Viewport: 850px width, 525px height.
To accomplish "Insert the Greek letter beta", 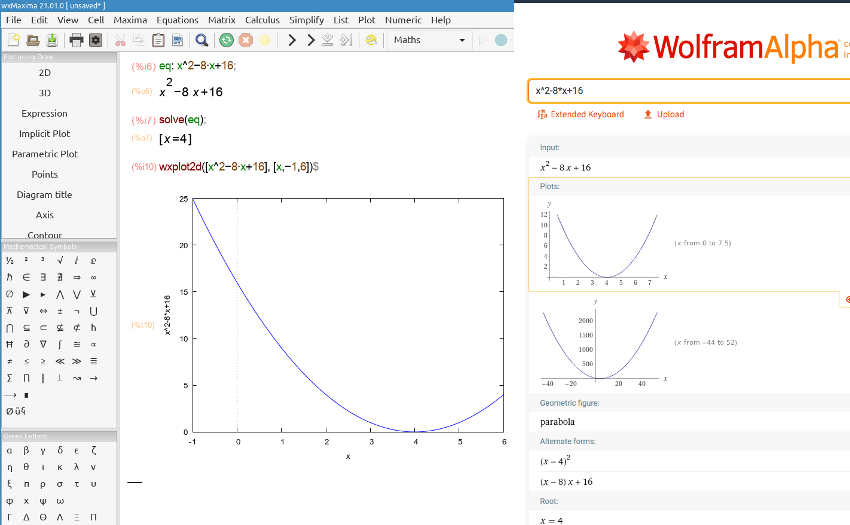I will pos(26,450).
